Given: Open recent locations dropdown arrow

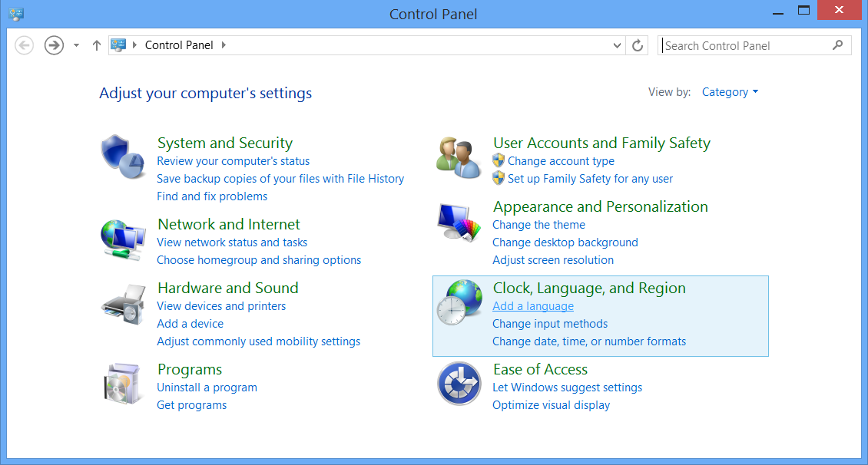Looking at the screenshot, I should pos(76,45).
